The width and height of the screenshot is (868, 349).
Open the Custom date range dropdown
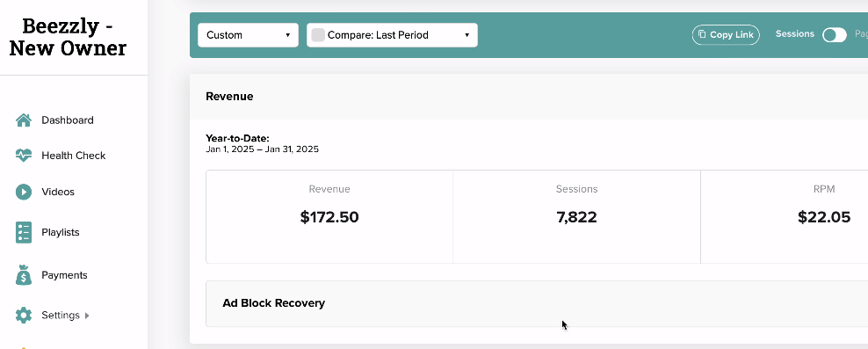pos(248,35)
